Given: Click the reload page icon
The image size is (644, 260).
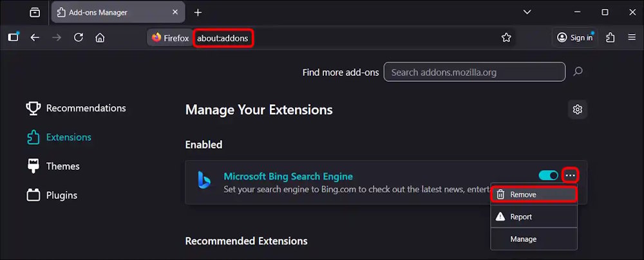Looking at the screenshot, I should pos(79,37).
